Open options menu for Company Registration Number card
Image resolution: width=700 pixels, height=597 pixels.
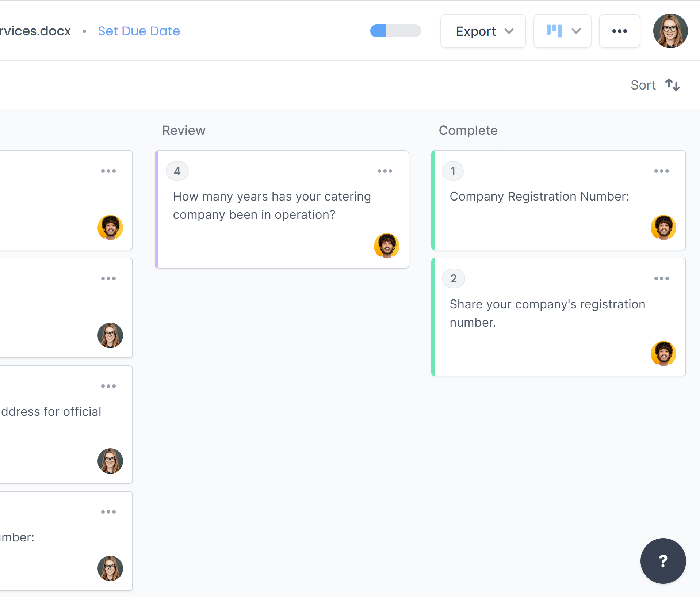pyautogui.click(x=661, y=171)
